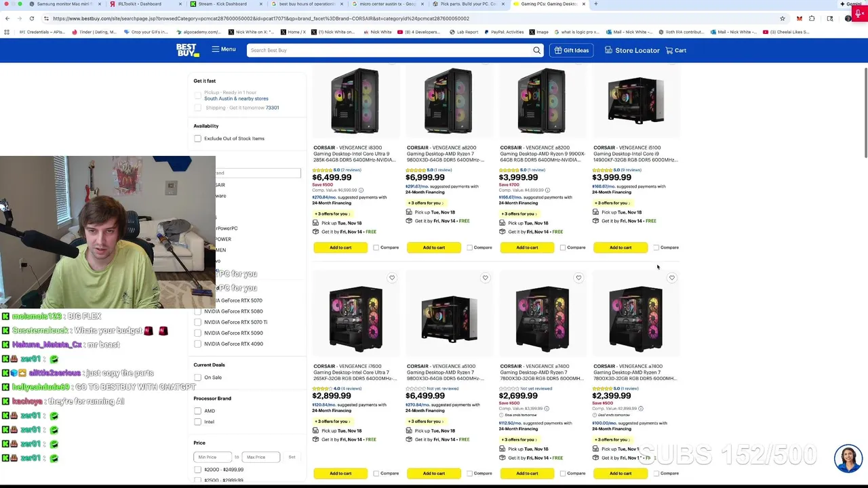Click info icon next to Comp. Value $6,999.99

[x=361, y=190]
